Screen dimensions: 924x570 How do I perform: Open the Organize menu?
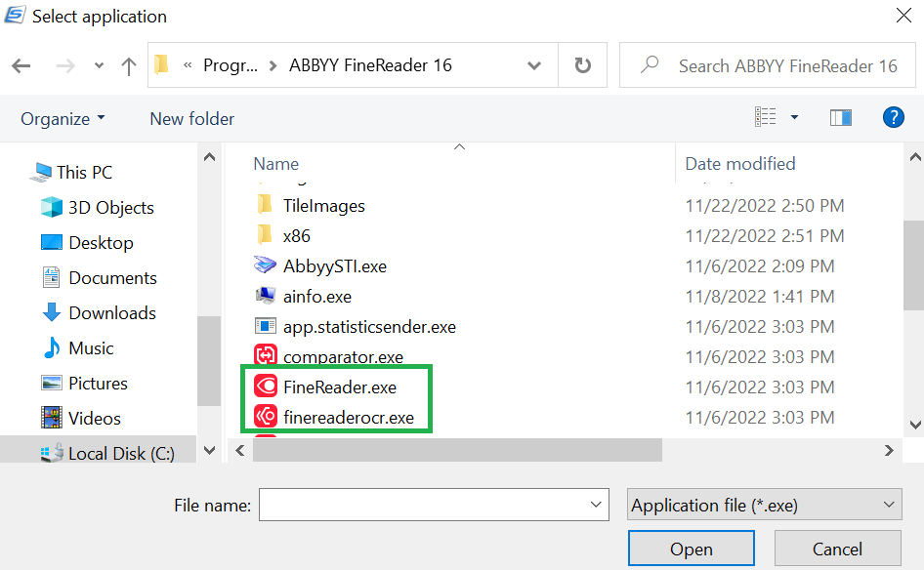tap(63, 119)
